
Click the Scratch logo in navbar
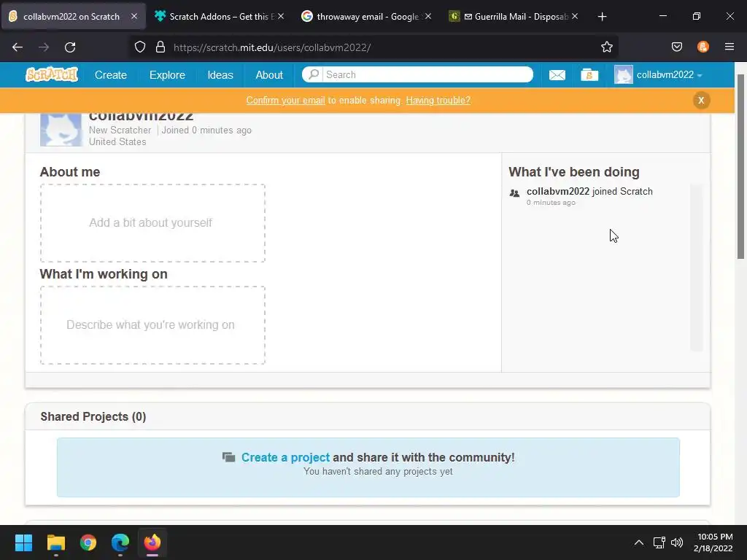point(52,75)
